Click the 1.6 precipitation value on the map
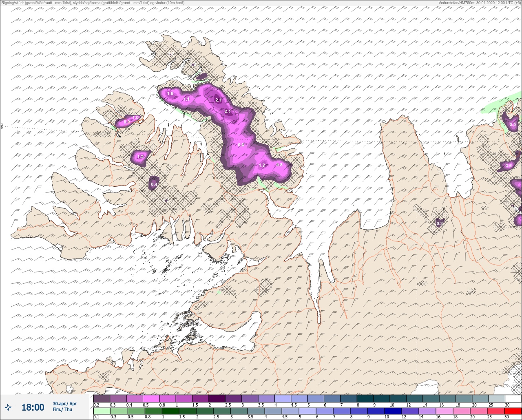Screen dimensions: 522x420 (170, 94)
